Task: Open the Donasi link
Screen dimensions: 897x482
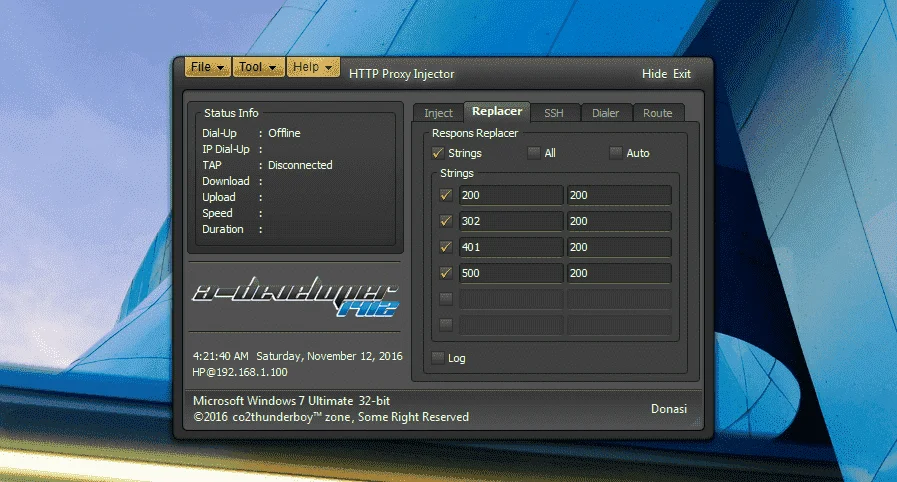Action: pyautogui.click(x=669, y=409)
